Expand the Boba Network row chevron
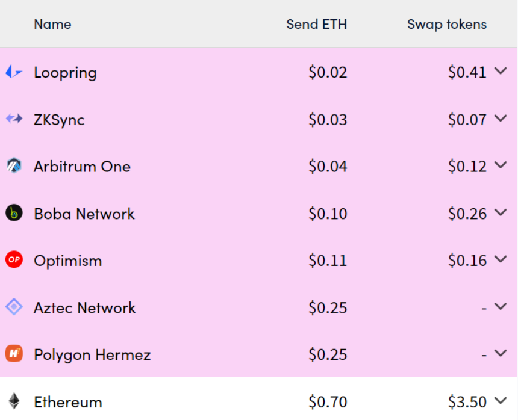The height and width of the screenshot is (420, 518). [501, 212]
